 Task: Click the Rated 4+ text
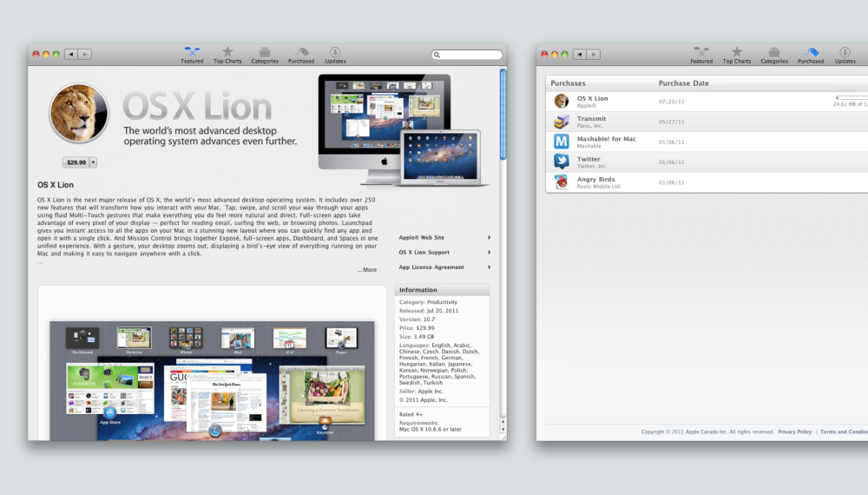pos(411,414)
